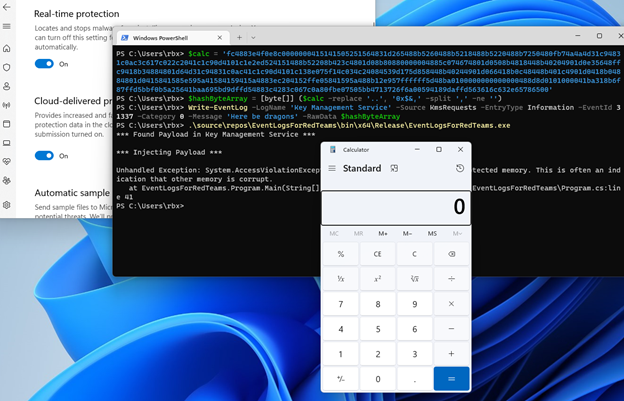Open Calculator history panel
This screenshot has width=624, height=401.
click(459, 168)
